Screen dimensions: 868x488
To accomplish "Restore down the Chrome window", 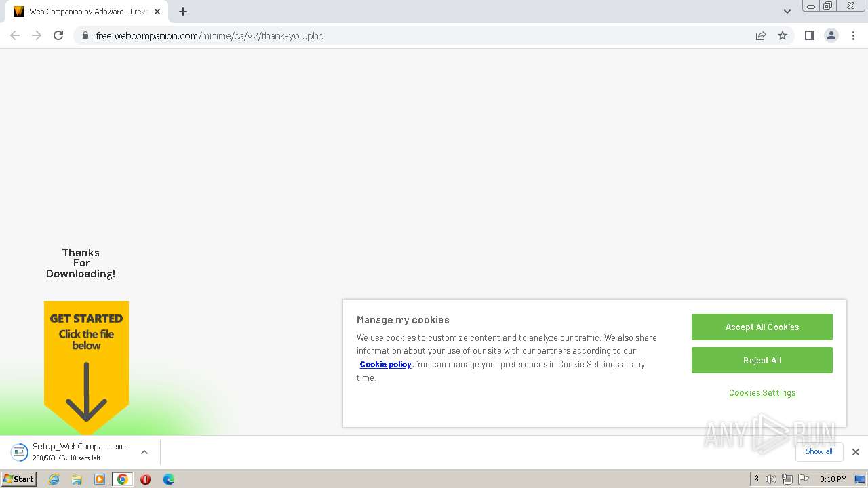I will pyautogui.click(x=828, y=6).
